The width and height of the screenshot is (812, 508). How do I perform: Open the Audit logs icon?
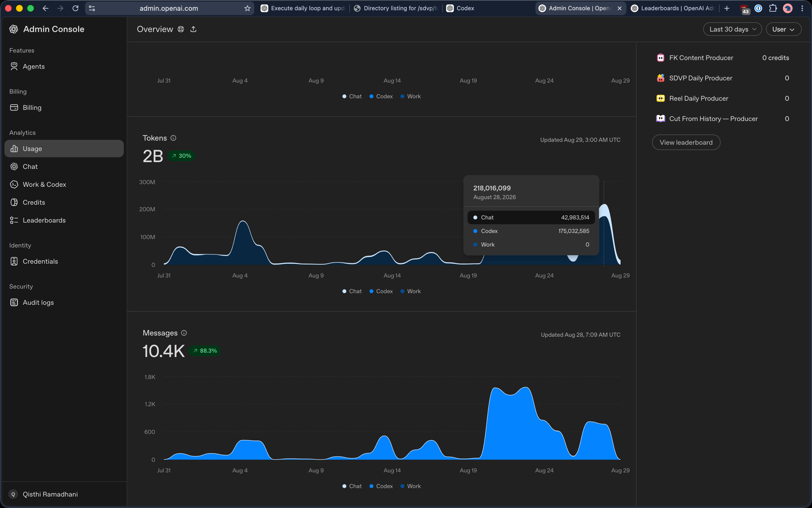(x=14, y=302)
